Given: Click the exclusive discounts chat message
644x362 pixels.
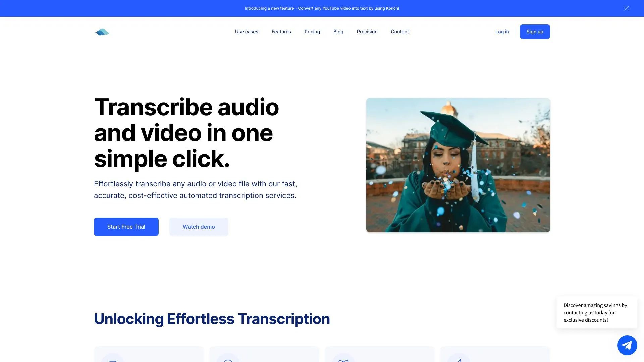Looking at the screenshot, I should pyautogui.click(x=597, y=312).
